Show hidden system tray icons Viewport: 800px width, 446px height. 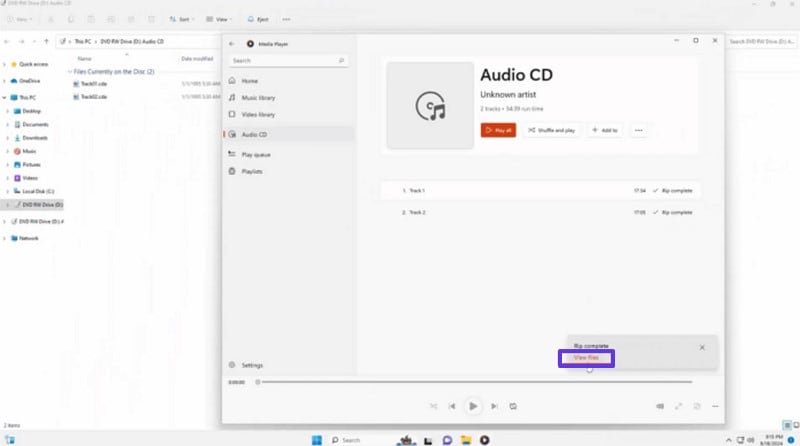pyautogui.click(x=728, y=440)
